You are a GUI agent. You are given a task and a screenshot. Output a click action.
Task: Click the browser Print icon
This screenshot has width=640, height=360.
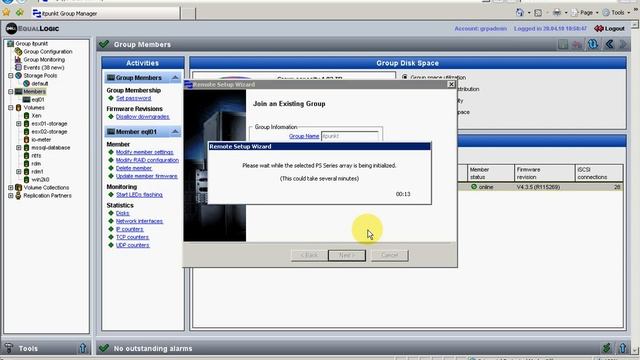(x=557, y=13)
